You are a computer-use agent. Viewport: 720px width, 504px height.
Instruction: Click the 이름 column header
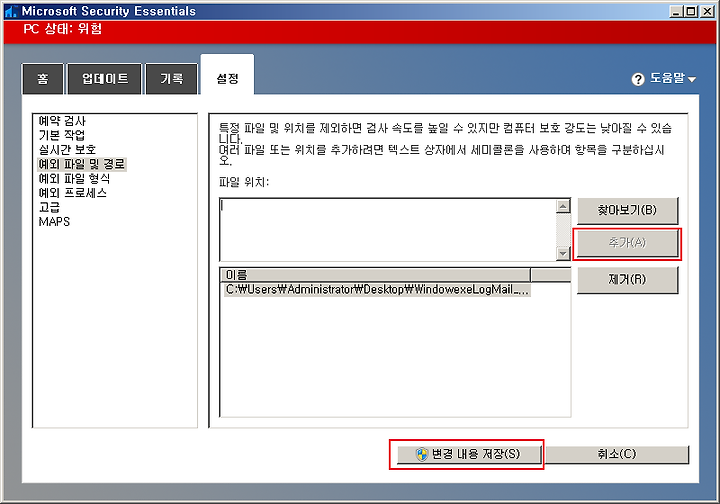(376, 275)
